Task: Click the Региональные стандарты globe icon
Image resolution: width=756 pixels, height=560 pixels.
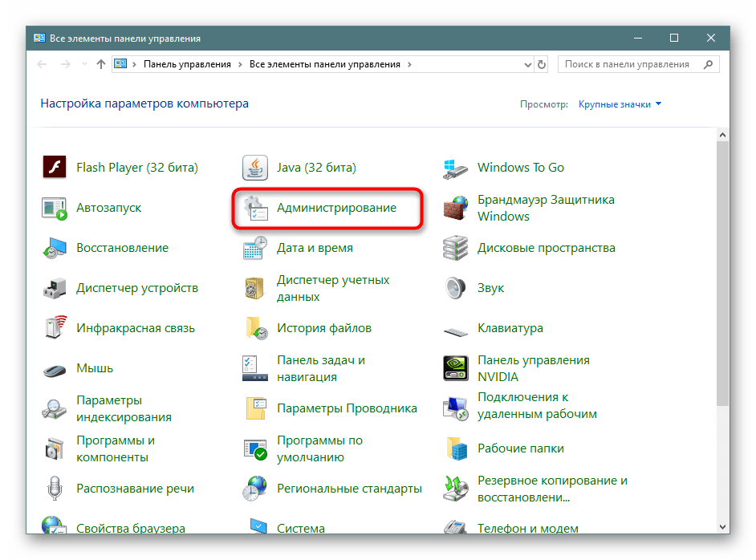Action: (x=254, y=488)
